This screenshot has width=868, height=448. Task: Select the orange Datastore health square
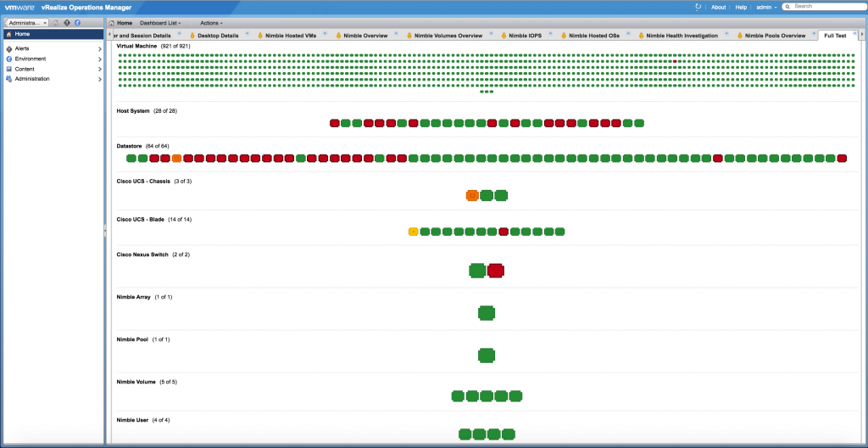click(x=176, y=158)
